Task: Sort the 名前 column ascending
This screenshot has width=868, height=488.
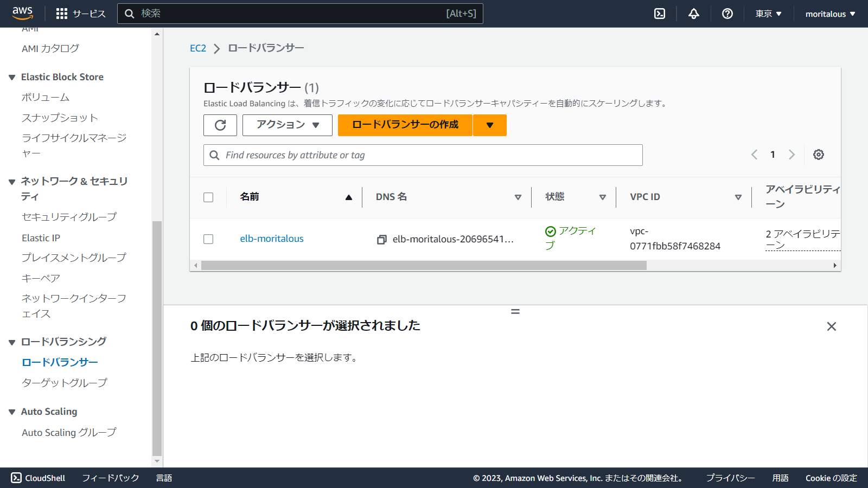Action: tap(348, 197)
